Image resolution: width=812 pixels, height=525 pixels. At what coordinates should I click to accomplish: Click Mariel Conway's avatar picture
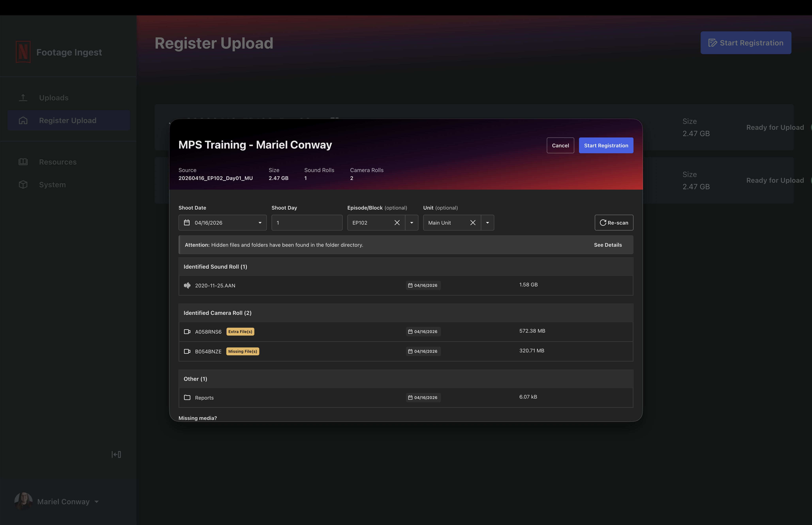coord(23,501)
